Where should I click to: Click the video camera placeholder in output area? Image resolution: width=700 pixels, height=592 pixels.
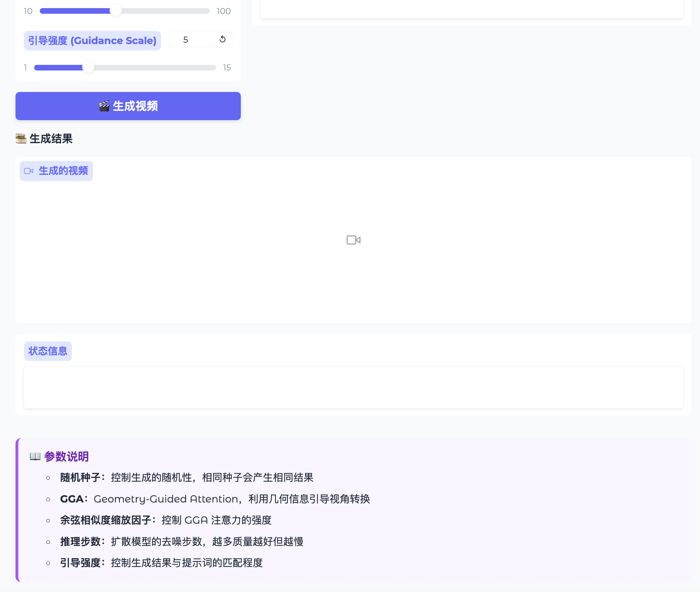point(353,240)
